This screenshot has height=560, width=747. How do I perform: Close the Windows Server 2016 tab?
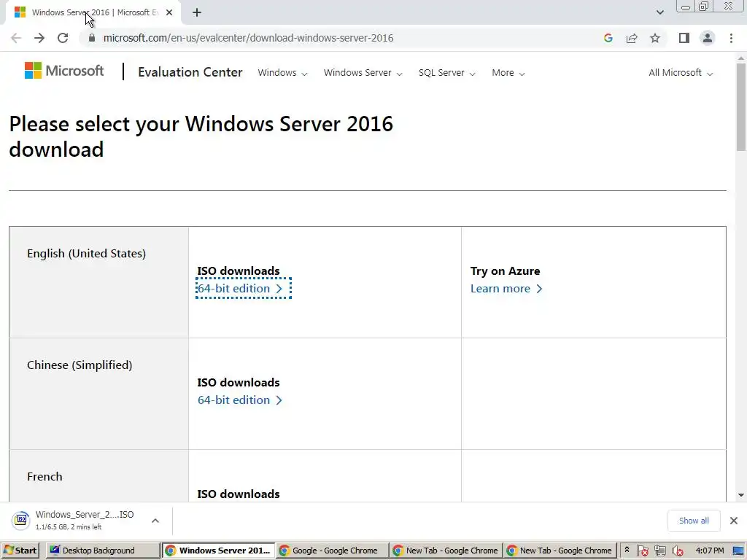coord(169,13)
